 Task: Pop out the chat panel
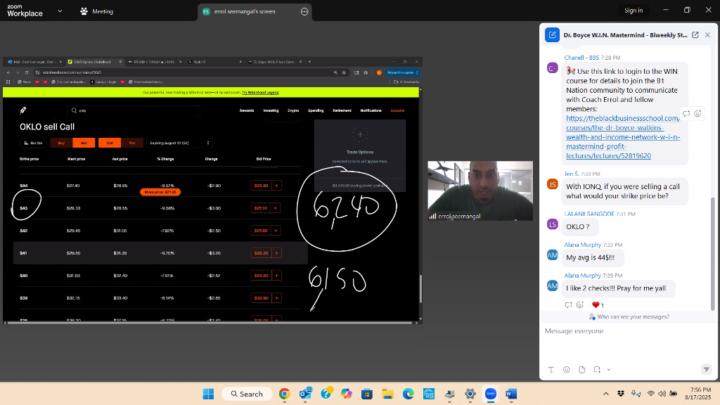[695, 35]
